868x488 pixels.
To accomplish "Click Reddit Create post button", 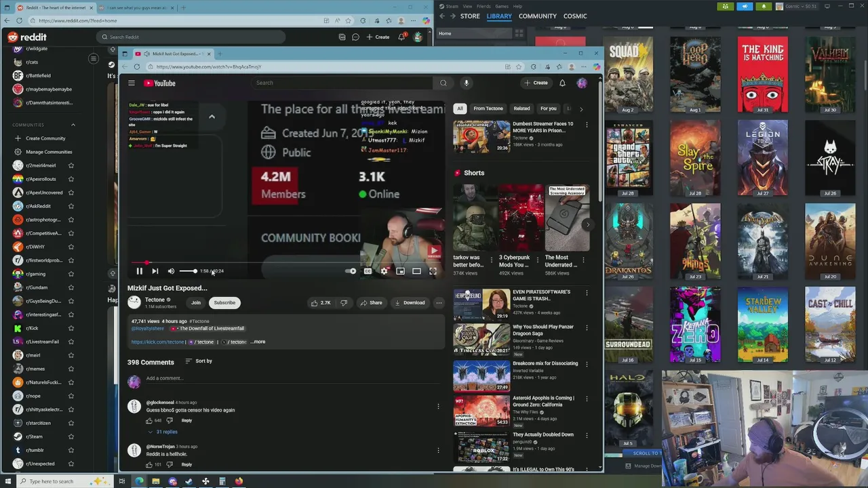I will [378, 37].
